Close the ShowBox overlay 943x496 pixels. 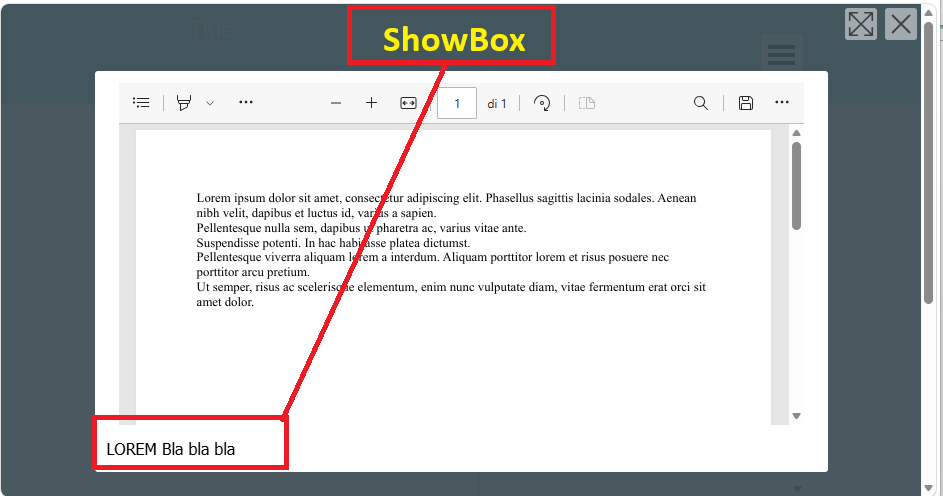(901, 24)
